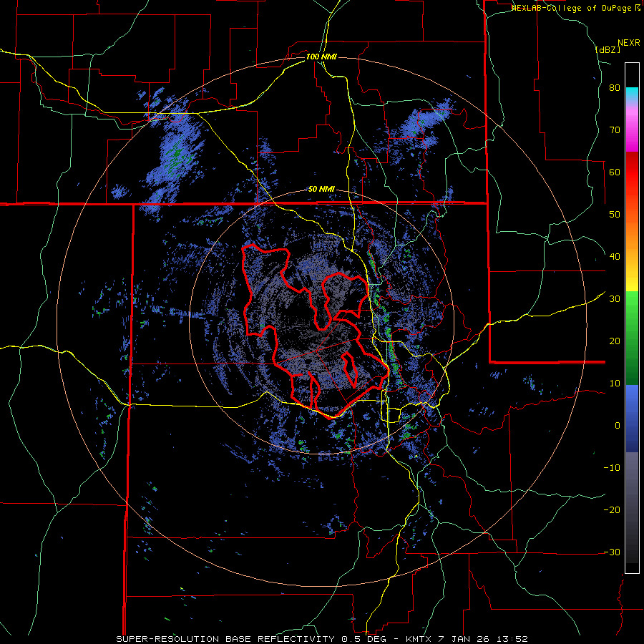Click the 10 value on dBZ scale

pos(615,384)
